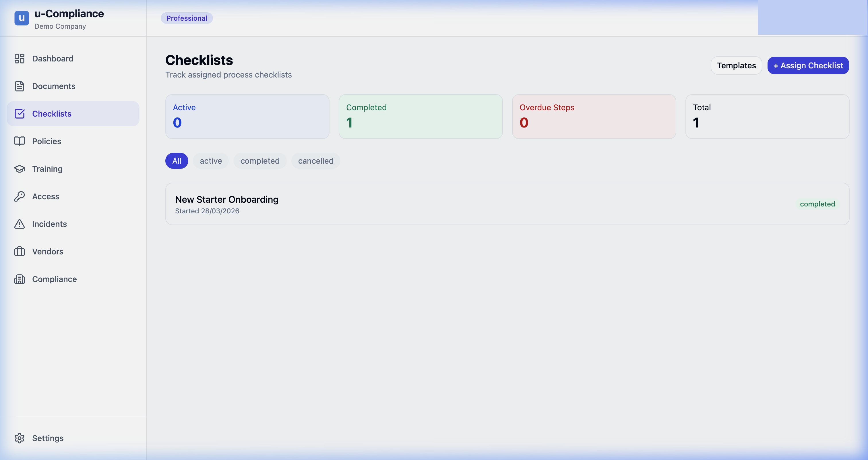Click the completed status badge on the checklist
Screen dimensions: 868x460
(818, 204)
